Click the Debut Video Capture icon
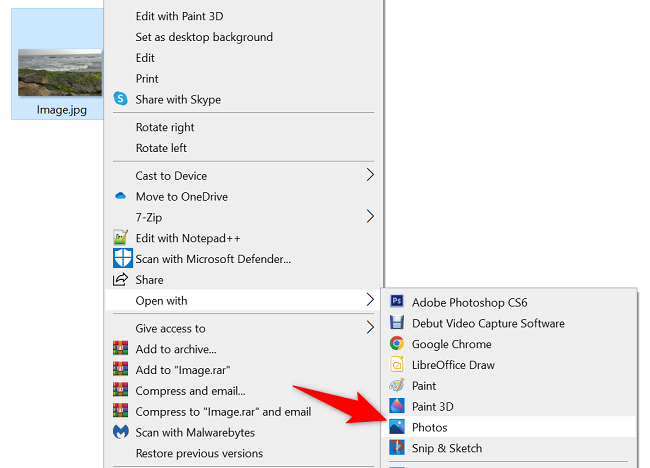This screenshot has height=468, width=650. [397, 323]
